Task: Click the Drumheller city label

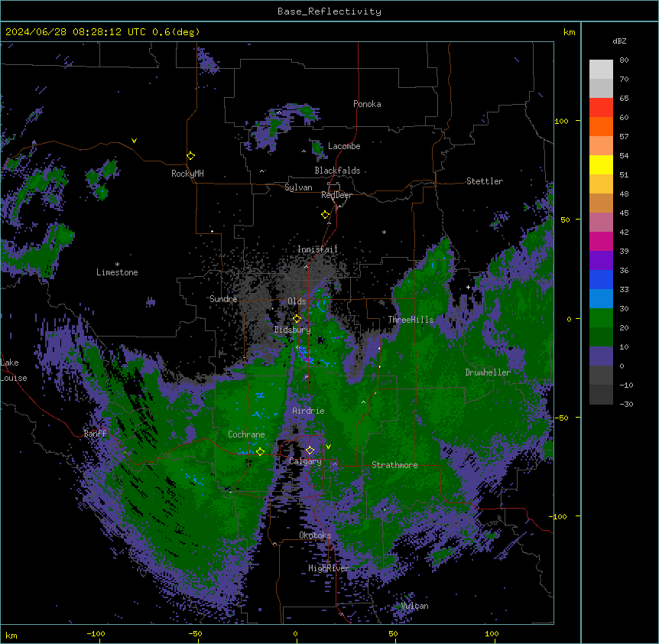Action: pos(488,372)
